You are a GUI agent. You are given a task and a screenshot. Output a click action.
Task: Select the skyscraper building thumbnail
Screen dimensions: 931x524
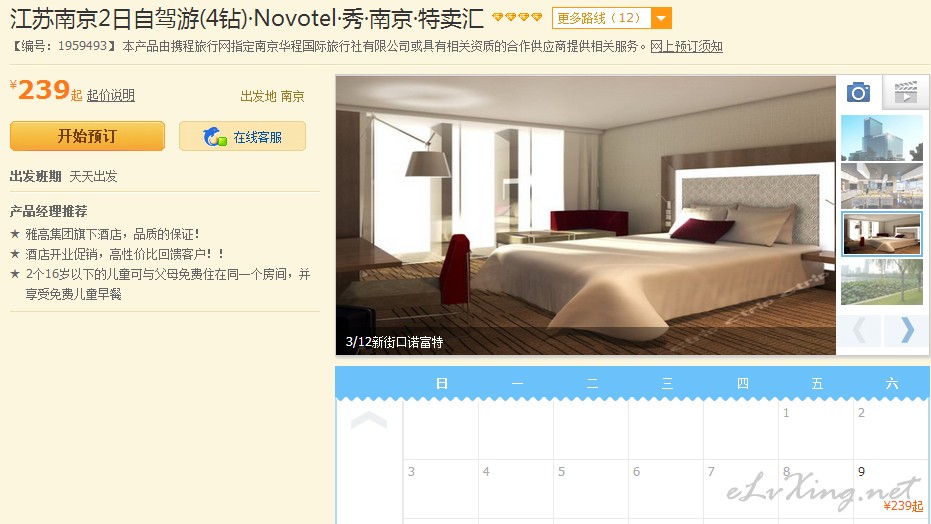(x=882, y=138)
